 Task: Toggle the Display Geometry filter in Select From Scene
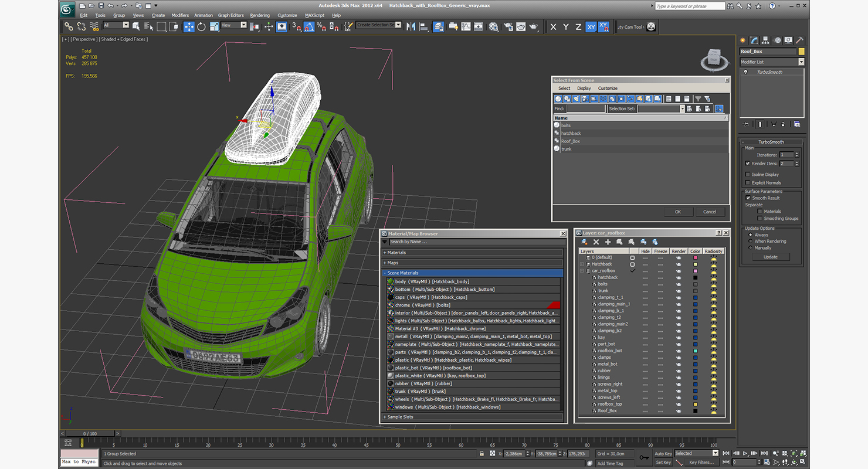click(x=558, y=98)
